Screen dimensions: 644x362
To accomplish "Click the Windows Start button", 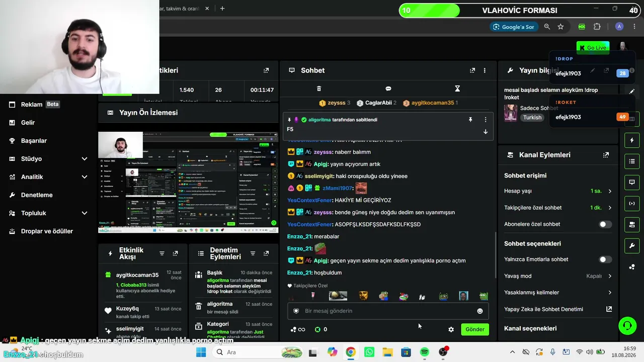I will click(x=201, y=352).
